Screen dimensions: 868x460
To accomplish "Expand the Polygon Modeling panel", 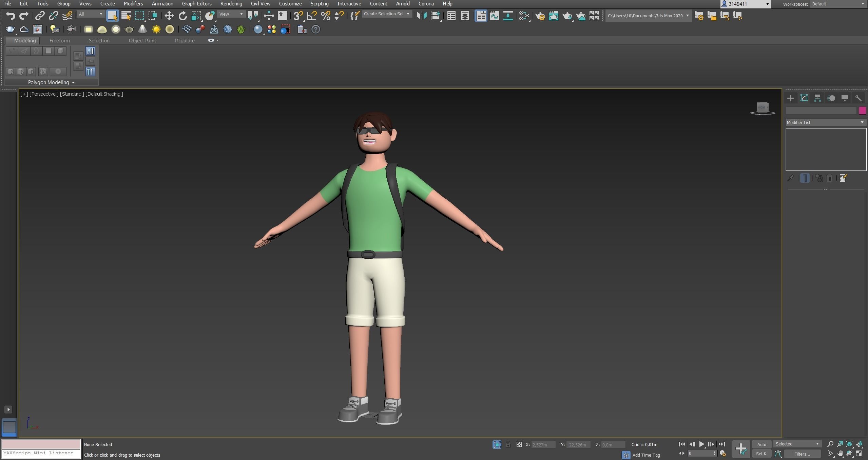I will click(51, 82).
